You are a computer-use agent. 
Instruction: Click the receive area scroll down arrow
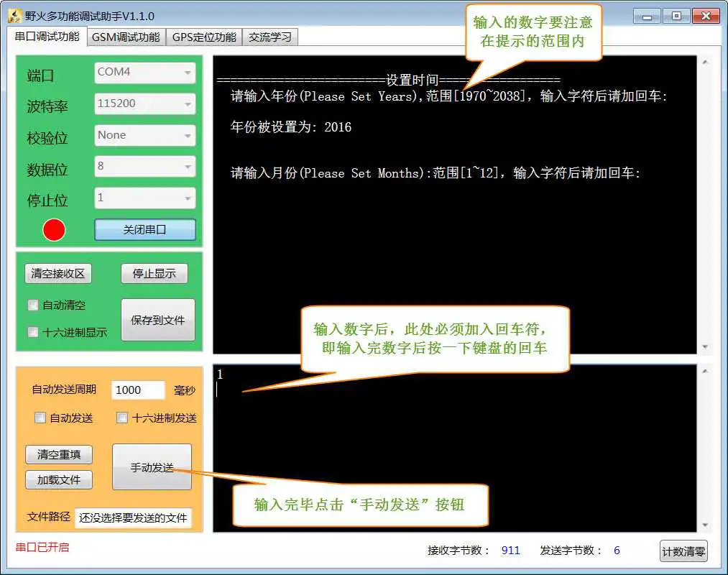[705, 347]
